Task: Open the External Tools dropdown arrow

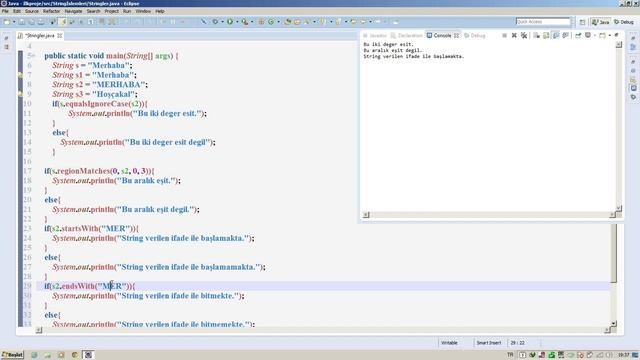Action: tap(252, 22)
